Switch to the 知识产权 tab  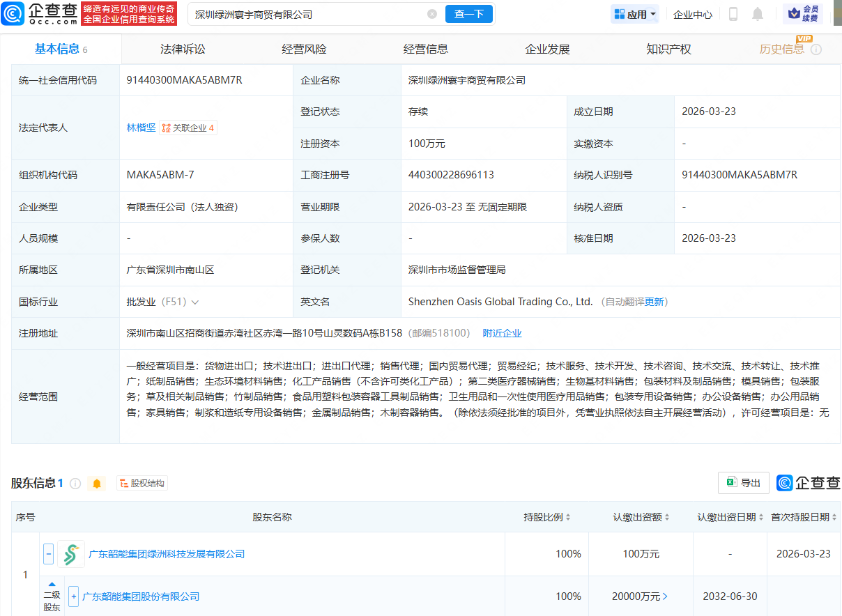pyautogui.click(x=668, y=49)
